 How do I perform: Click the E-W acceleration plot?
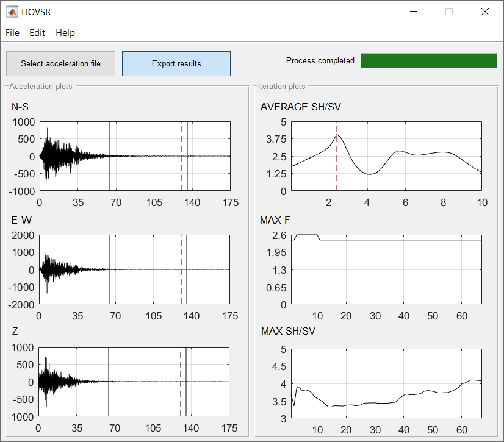pos(134,269)
